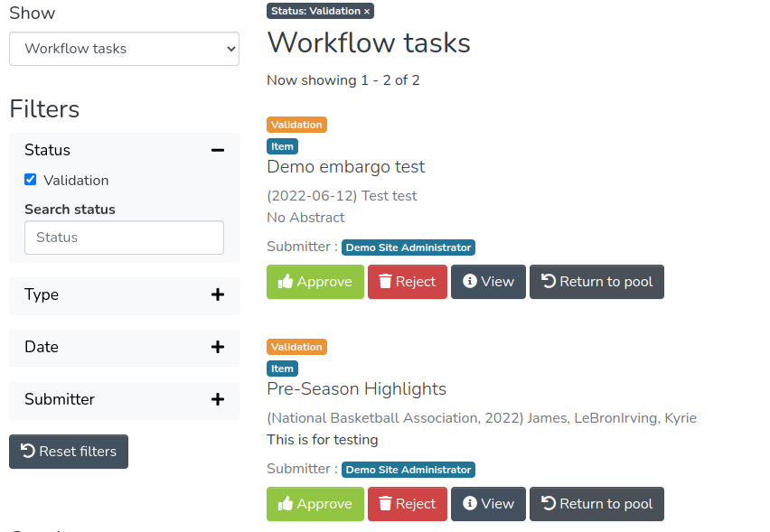This screenshot has height=532, width=770.
Task: Return Demo embargo test to pool
Action: tap(596, 282)
